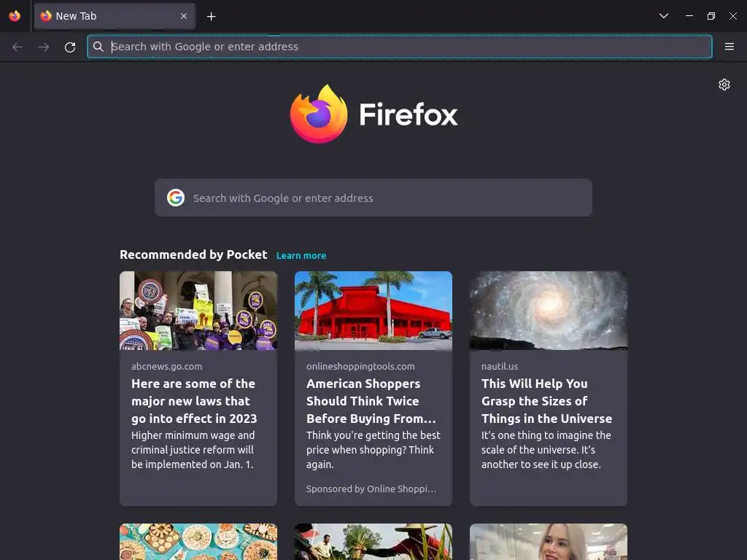The width and height of the screenshot is (747, 560).
Task: Open the food dishes thumbnail card
Action: pyautogui.click(x=198, y=542)
